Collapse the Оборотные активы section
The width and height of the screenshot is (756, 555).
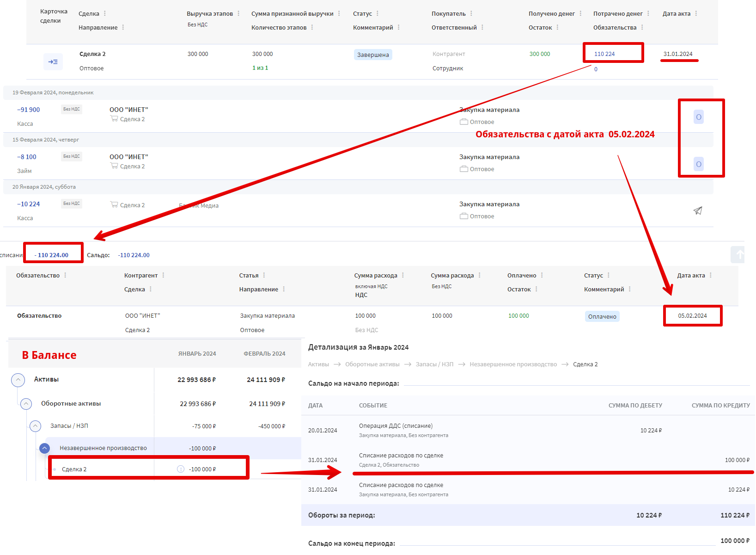point(26,404)
